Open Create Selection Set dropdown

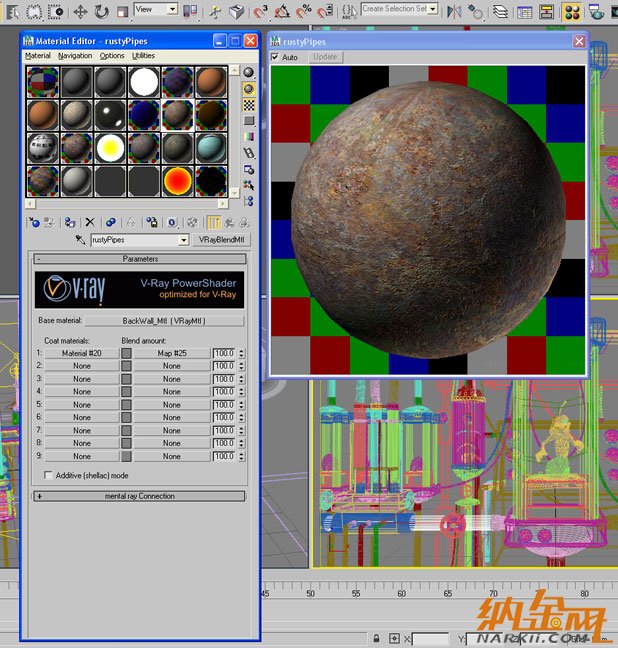(433, 9)
